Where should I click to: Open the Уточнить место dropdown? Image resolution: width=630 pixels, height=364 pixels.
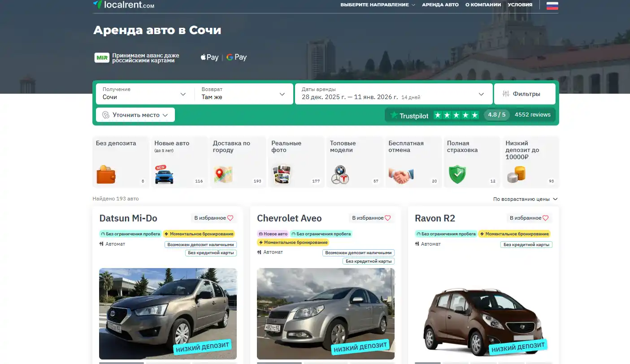click(x=135, y=115)
